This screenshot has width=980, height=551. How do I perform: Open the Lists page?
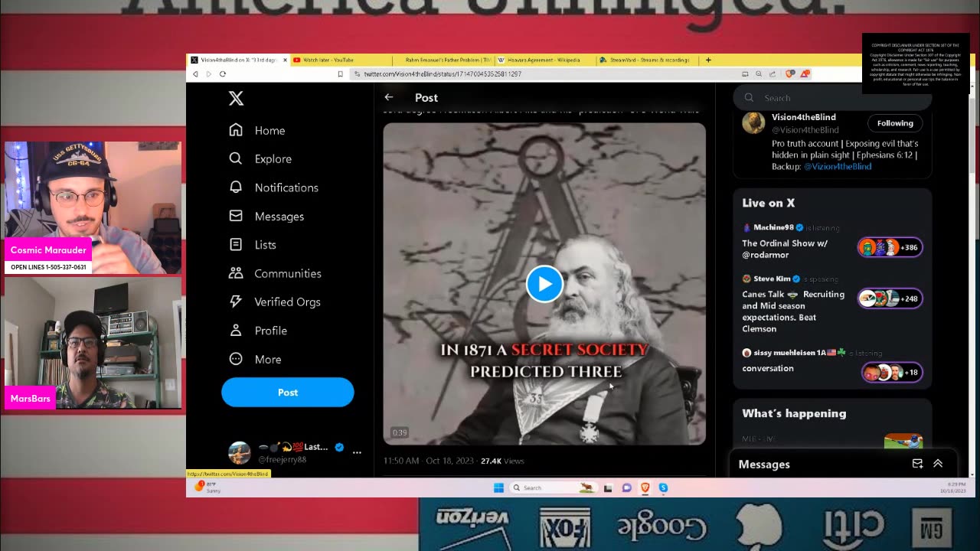tap(253, 245)
